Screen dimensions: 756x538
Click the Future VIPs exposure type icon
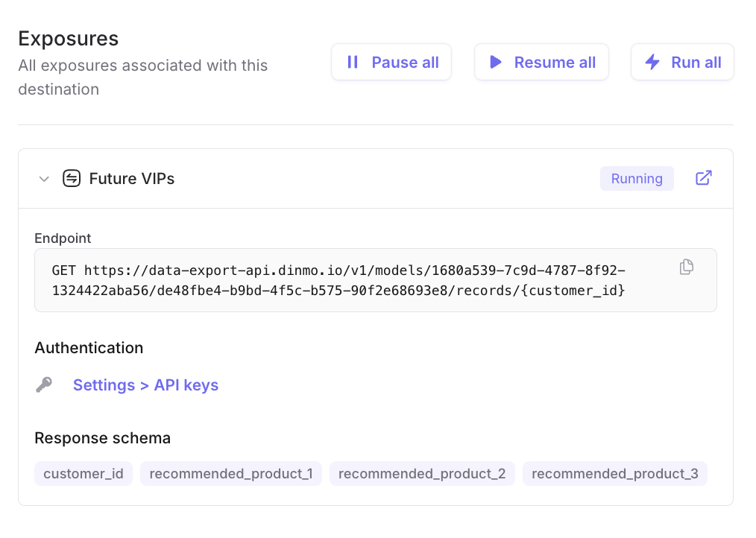72,178
